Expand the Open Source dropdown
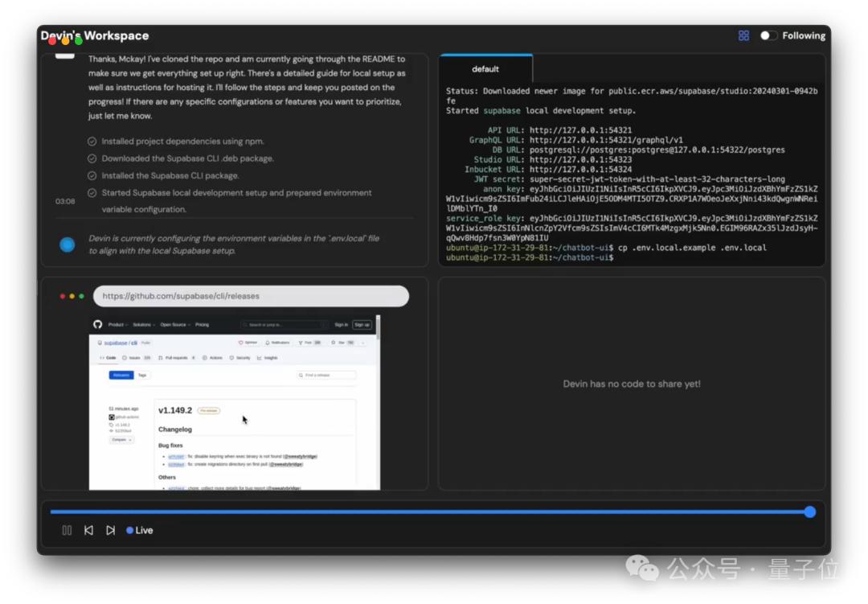 tap(175, 325)
